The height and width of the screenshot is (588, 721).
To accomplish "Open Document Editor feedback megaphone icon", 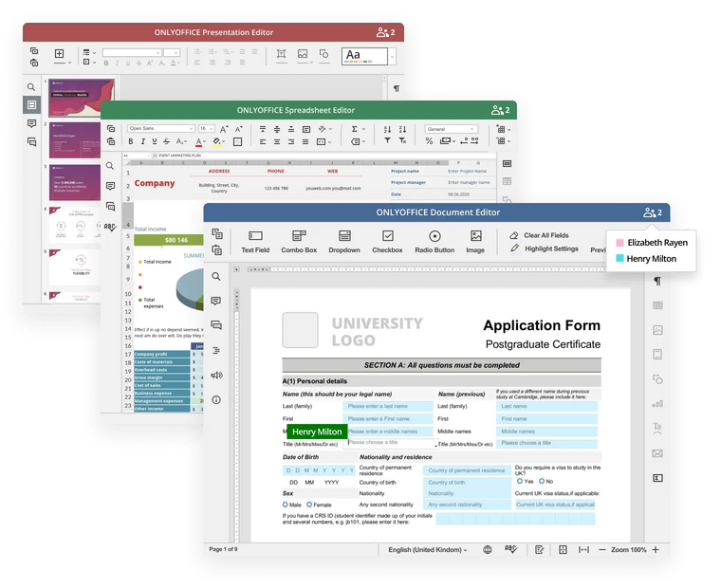I will click(x=216, y=376).
